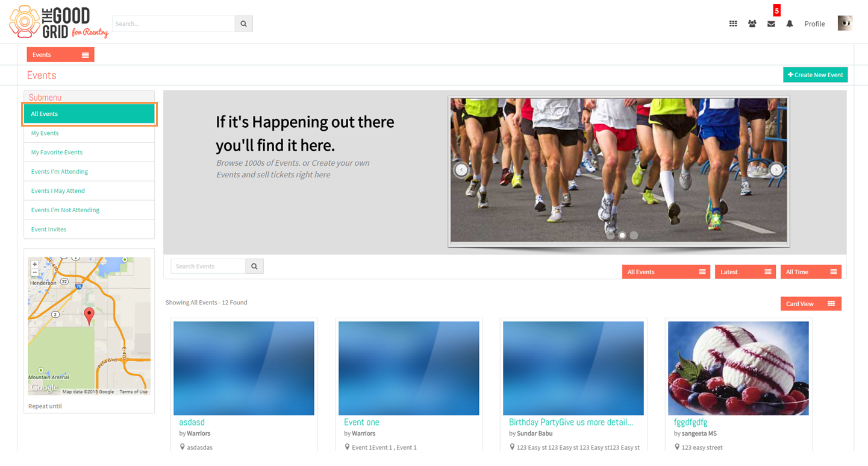Screen dimensions: 868x466
Task: Click the asdasd event thumbnail image
Action: click(244, 368)
